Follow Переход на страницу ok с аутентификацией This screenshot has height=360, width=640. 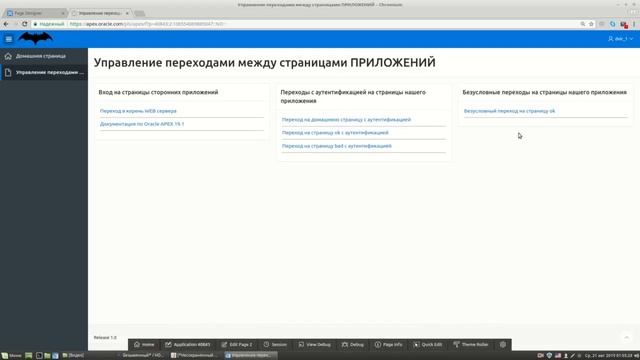335,133
